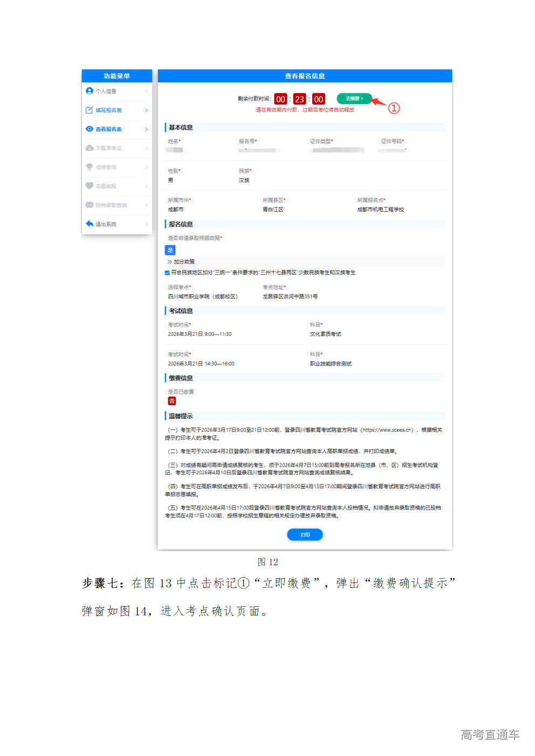
Task: Click the 填写报名表 edit pencil icon
Action: [90, 110]
